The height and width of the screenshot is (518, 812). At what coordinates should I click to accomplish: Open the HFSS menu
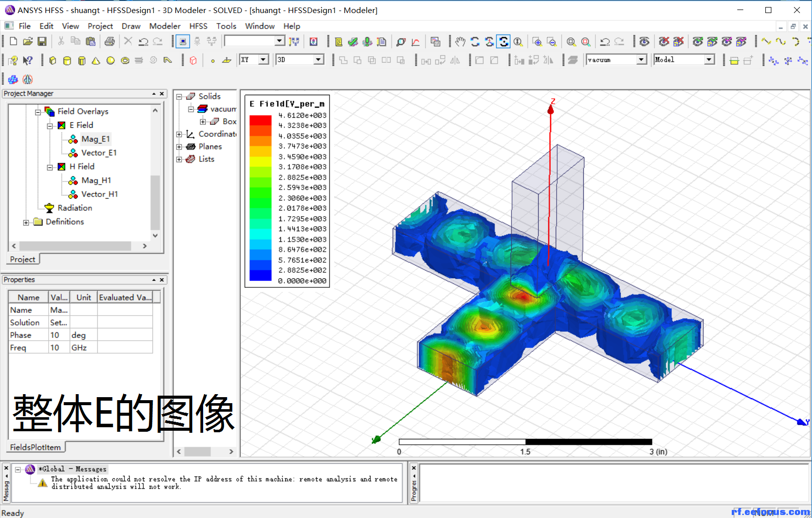click(x=198, y=26)
